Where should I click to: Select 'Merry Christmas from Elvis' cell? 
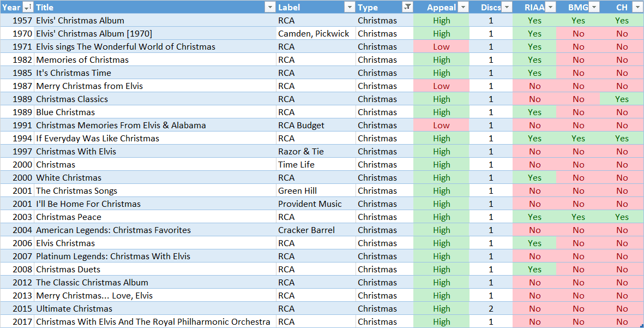155,86
